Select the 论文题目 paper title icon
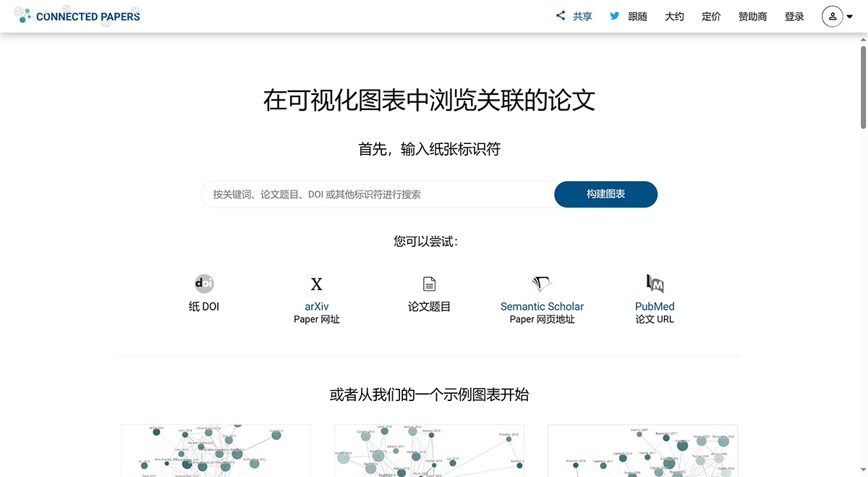This screenshot has height=477, width=868. (429, 283)
